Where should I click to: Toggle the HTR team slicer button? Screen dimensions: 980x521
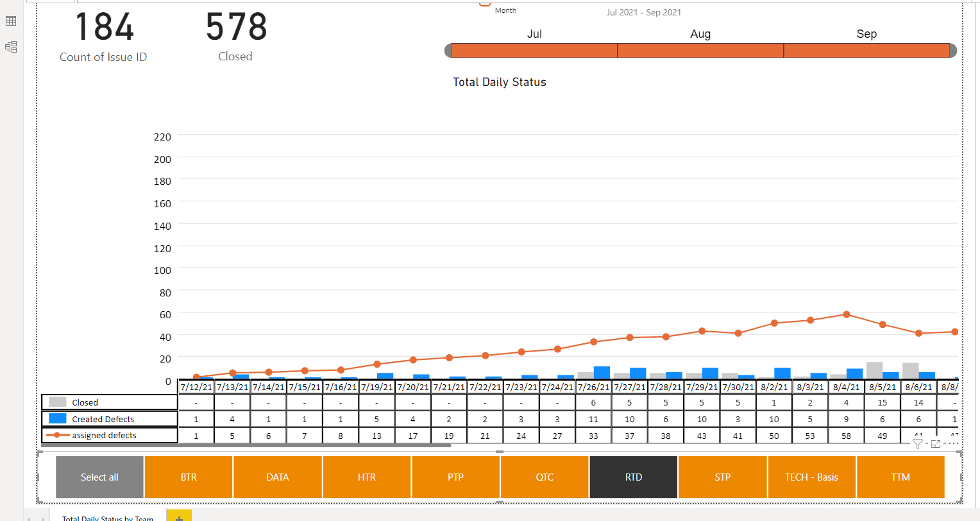click(x=367, y=477)
